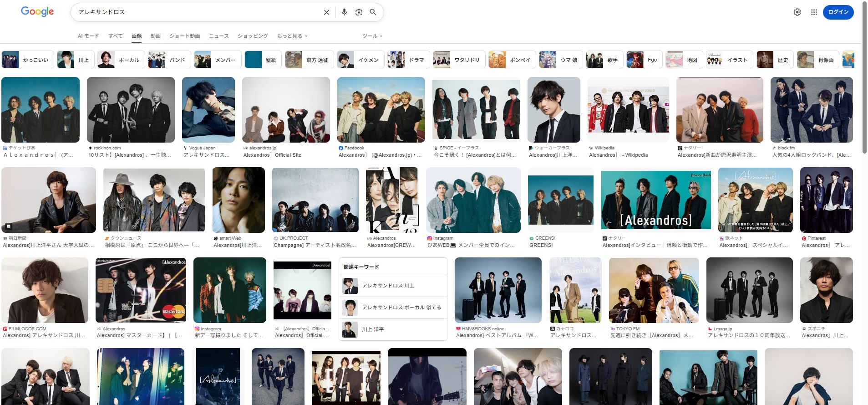Open the Google apps grid
868x405 pixels.
point(814,12)
